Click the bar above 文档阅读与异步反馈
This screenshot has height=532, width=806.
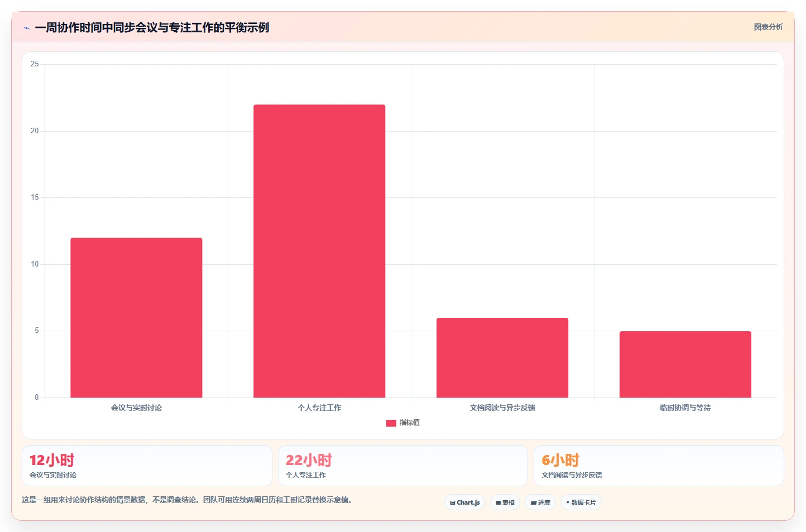point(502,357)
